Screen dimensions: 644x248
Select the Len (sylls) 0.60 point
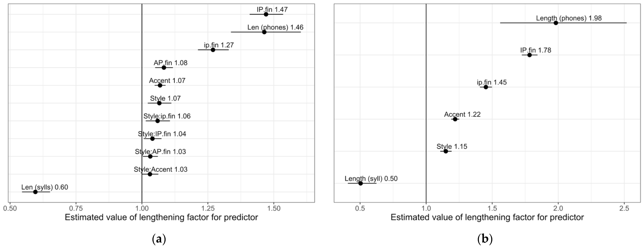click(x=35, y=192)
